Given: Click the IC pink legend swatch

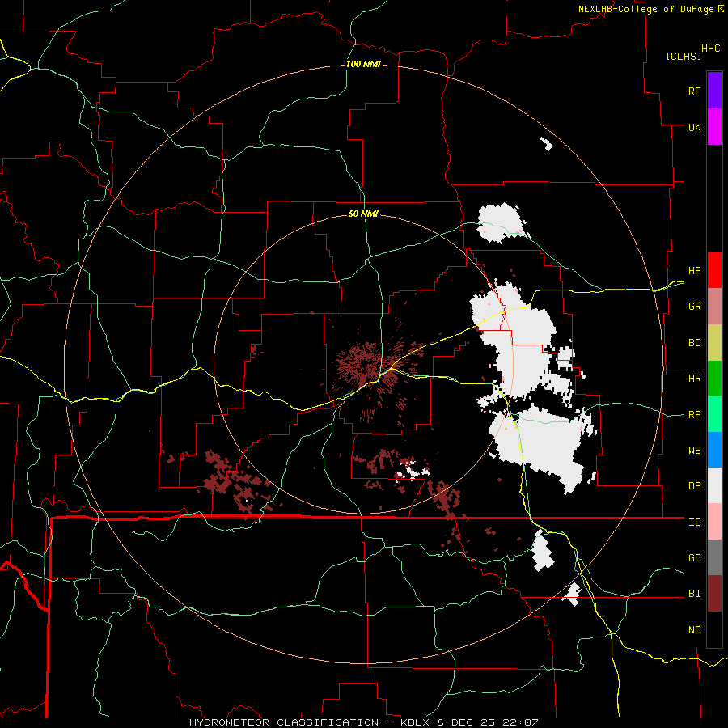Looking at the screenshot, I should 714,522.
